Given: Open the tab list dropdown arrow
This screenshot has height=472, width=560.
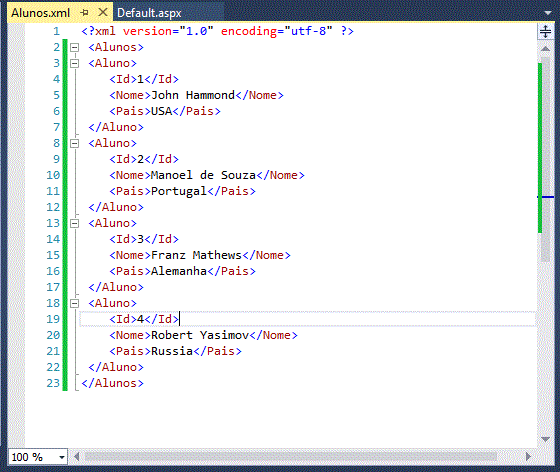Looking at the screenshot, I should point(548,13).
